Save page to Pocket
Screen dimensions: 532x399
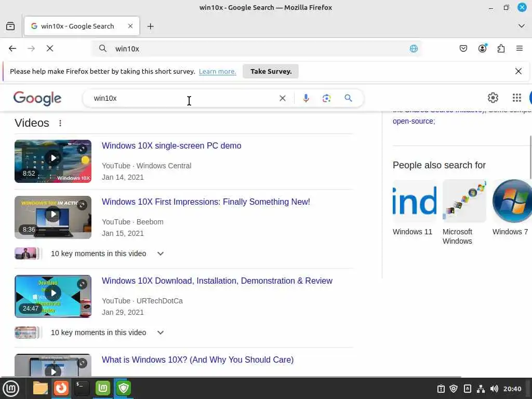pos(463,48)
